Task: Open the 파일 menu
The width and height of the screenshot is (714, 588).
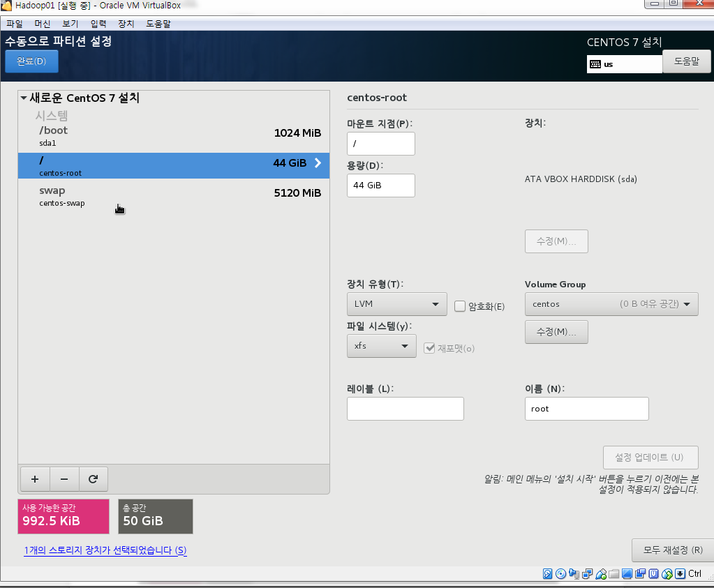Action: 15,24
